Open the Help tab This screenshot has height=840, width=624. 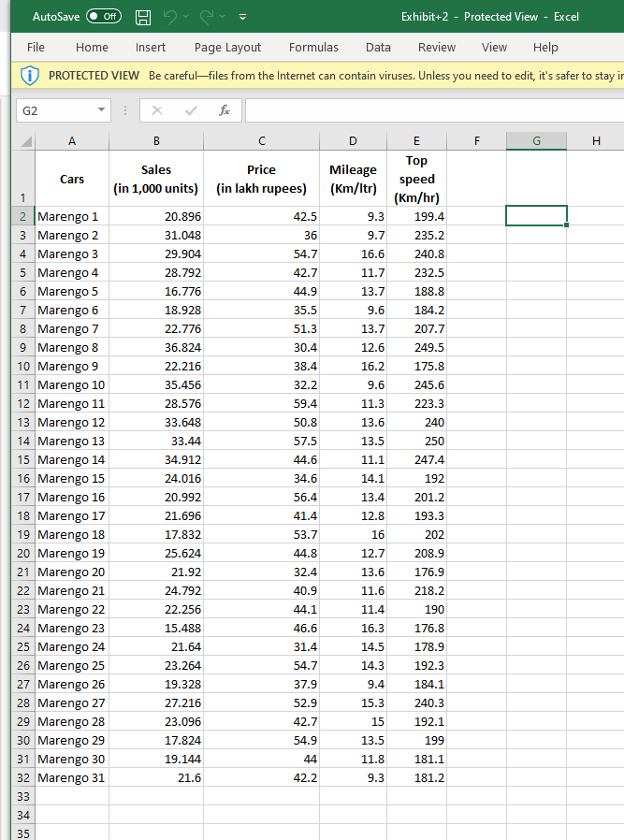coord(545,47)
